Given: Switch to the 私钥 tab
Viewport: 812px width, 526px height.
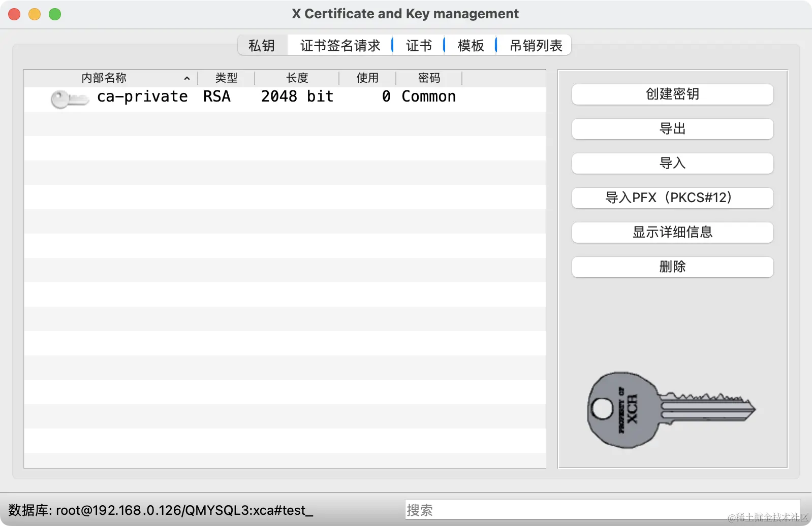Looking at the screenshot, I should pos(262,45).
